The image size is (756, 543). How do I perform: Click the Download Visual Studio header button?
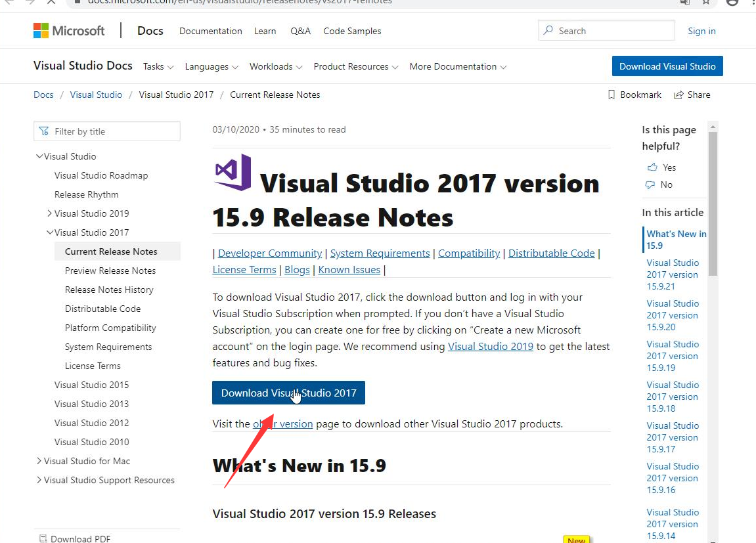point(667,66)
